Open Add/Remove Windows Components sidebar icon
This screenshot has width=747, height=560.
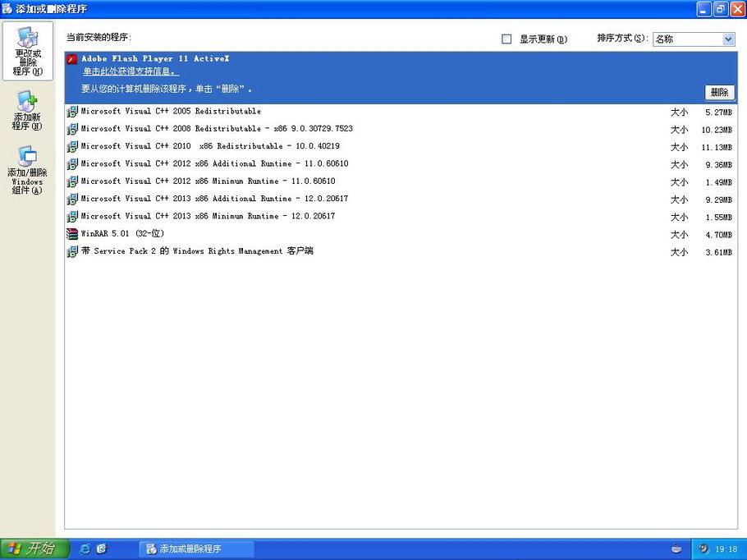(27, 170)
